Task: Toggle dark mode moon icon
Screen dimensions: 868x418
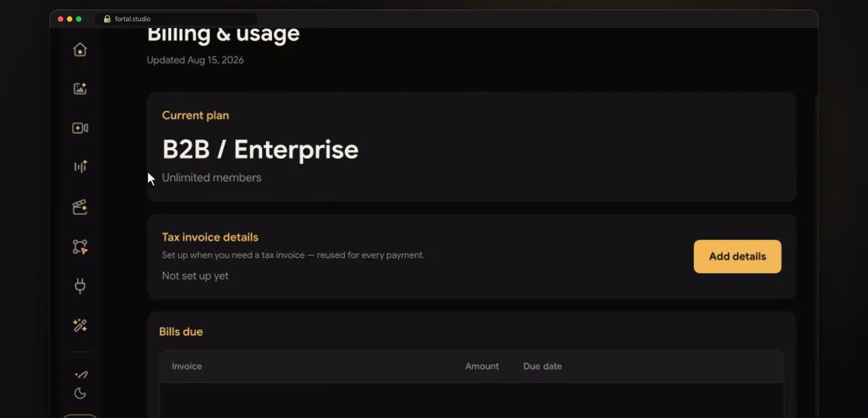Action: 80,393
